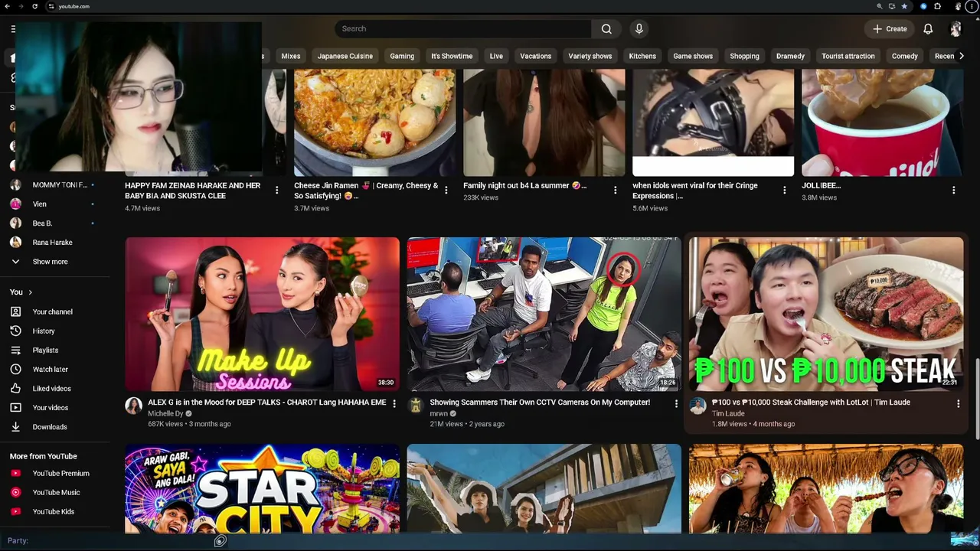The width and height of the screenshot is (980, 551).
Task: Play the Make Up Sessions video thumbnail
Action: coord(263,314)
